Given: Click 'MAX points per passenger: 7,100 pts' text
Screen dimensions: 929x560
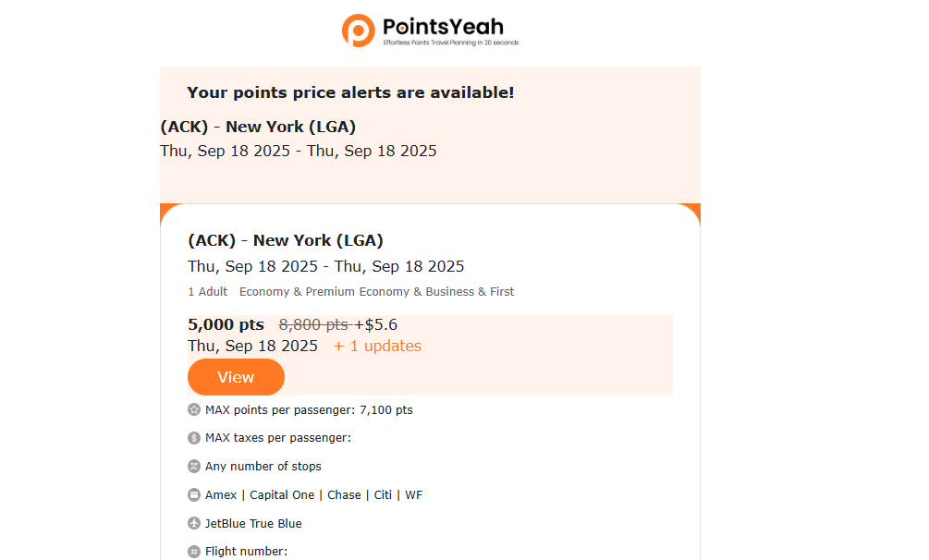Looking at the screenshot, I should click(x=309, y=410).
